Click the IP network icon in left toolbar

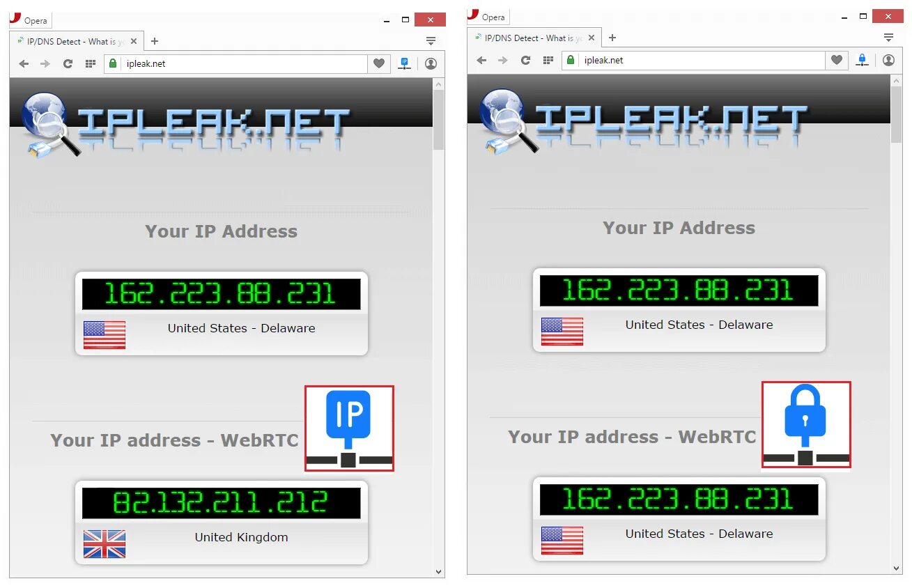click(404, 63)
